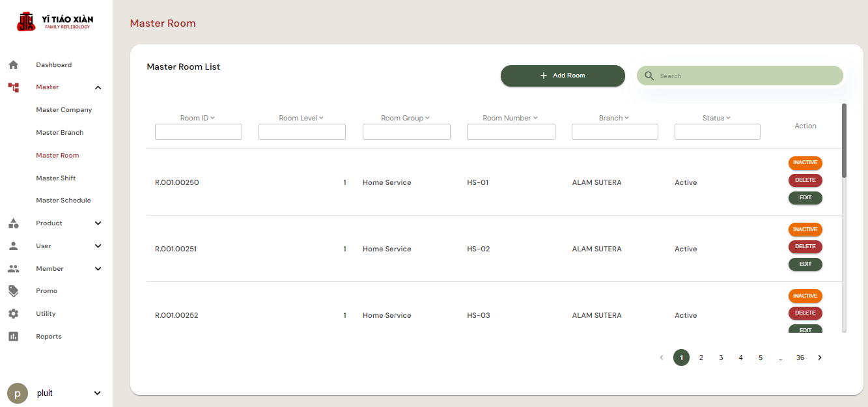
Task: Click the User person icon
Action: pos(13,246)
